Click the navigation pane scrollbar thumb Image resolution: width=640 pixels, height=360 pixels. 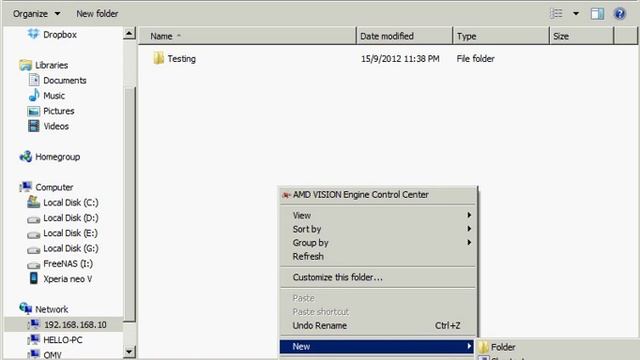point(129,204)
